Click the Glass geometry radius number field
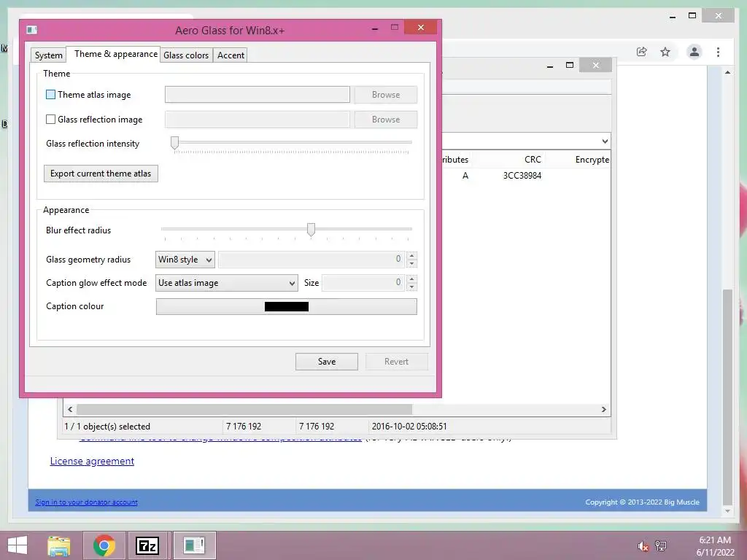 tap(311, 260)
